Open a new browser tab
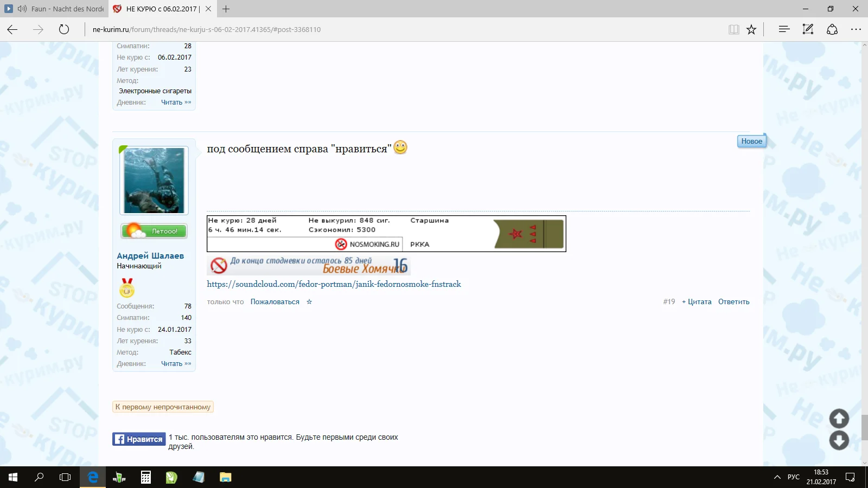 (226, 9)
